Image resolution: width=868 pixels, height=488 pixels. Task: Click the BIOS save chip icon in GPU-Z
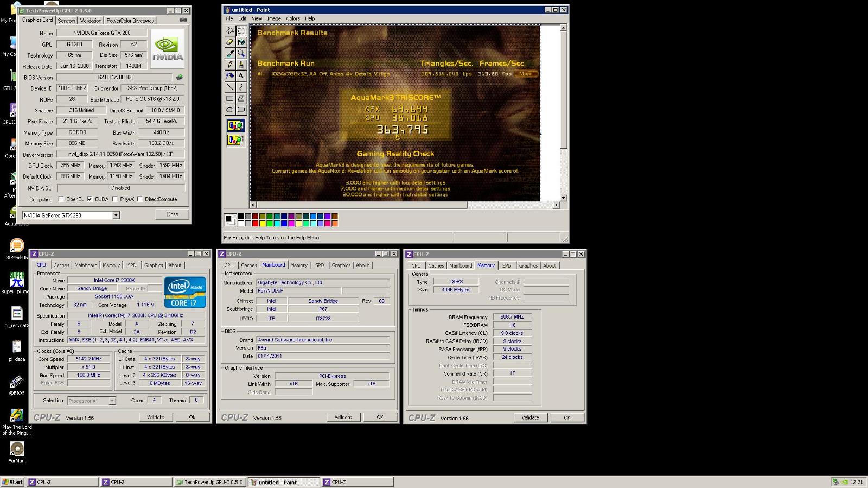[180, 77]
